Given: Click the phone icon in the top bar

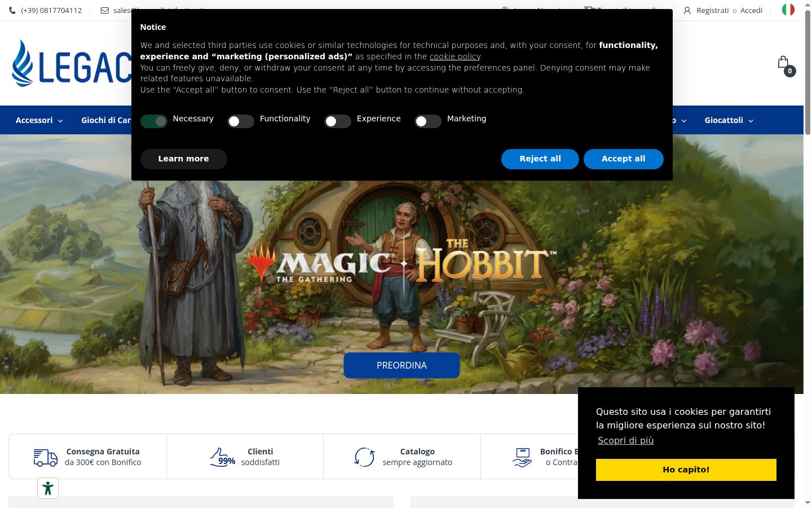Looking at the screenshot, I should 12,10.
